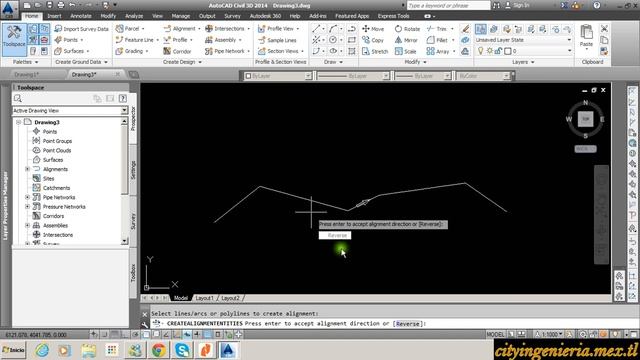Image resolution: width=640 pixels, height=360 pixels.
Task: Select the Move tool
Action: tap(373, 29)
